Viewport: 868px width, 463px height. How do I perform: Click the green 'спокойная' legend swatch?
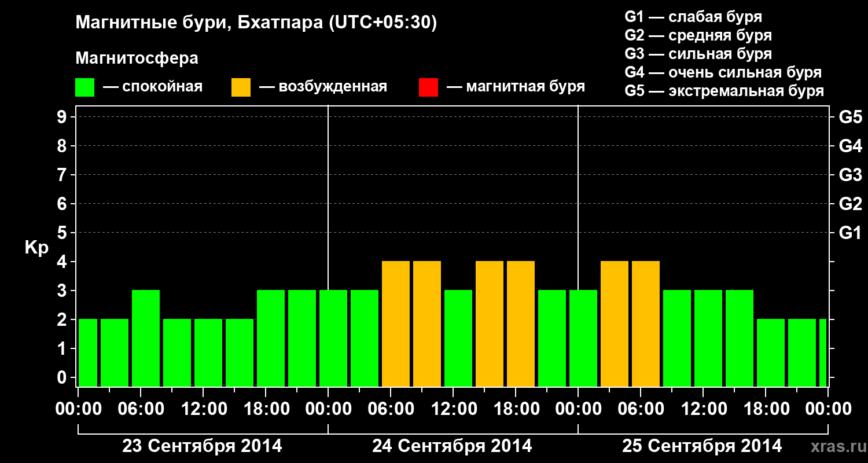(x=85, y=87)
